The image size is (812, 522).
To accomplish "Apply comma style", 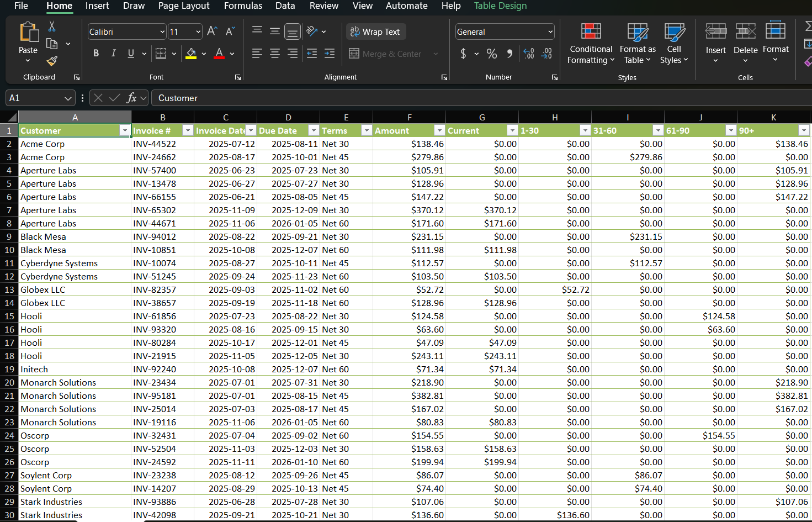I will 510,54.
